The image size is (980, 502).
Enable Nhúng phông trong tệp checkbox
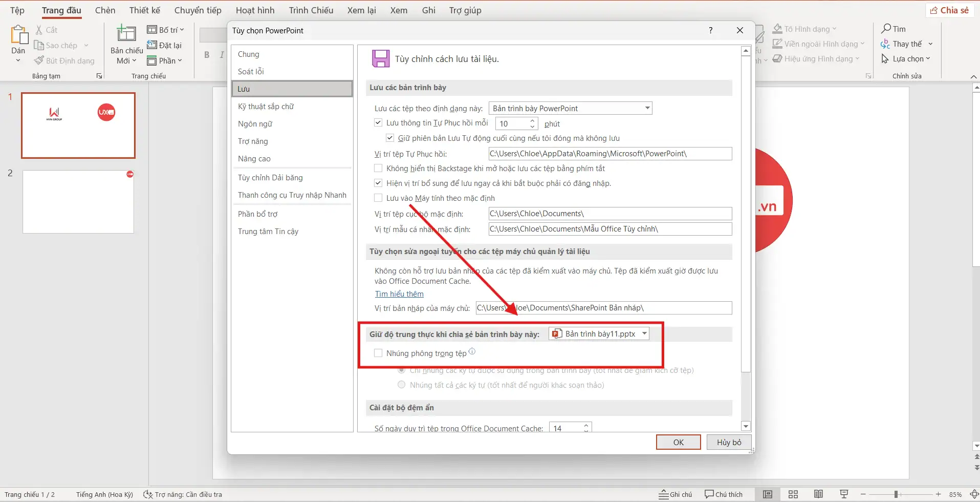click(x=379, y=353)
